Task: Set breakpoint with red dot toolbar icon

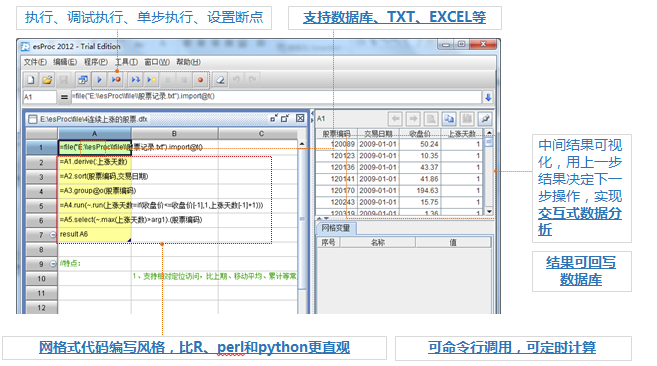Action: (201, 79)
